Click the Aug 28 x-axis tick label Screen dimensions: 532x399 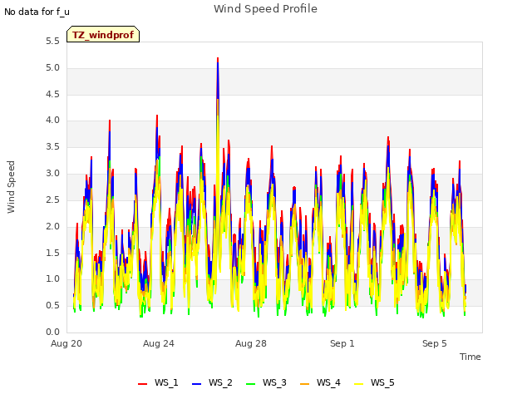pyautogui.click(x=251, y=343)
